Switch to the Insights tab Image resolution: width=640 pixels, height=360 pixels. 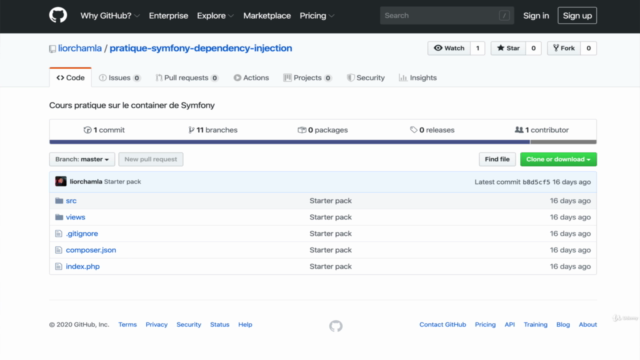(418, 78)
